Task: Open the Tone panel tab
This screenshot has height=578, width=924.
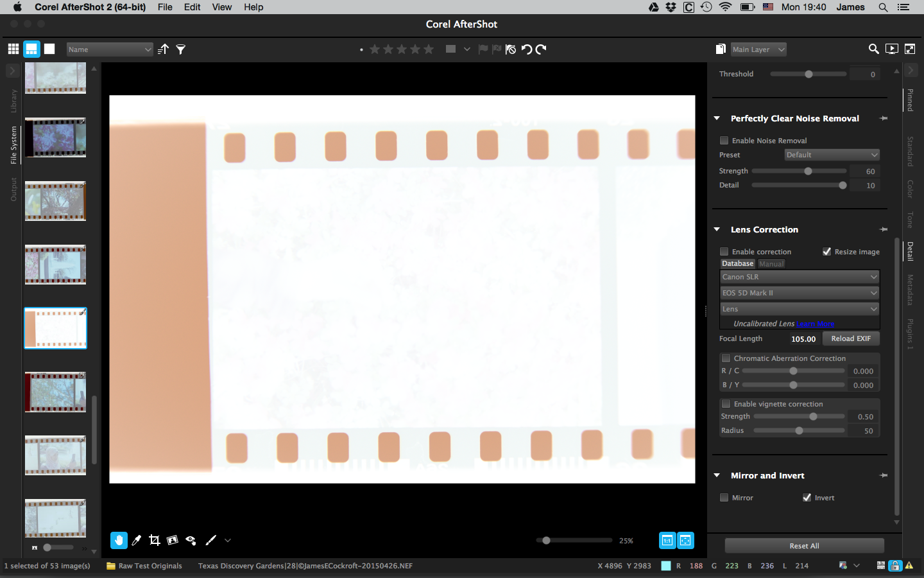Action: click(x=910, y=220)
